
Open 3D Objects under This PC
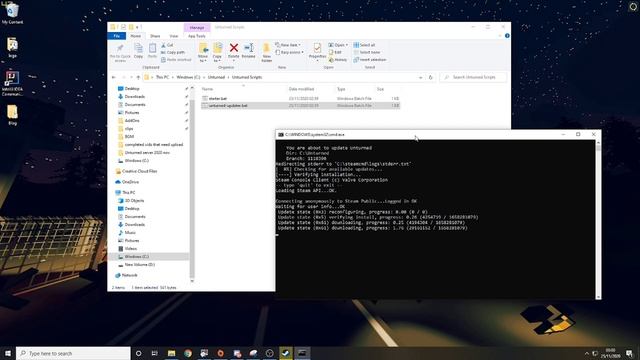click(x=134, y=201)
